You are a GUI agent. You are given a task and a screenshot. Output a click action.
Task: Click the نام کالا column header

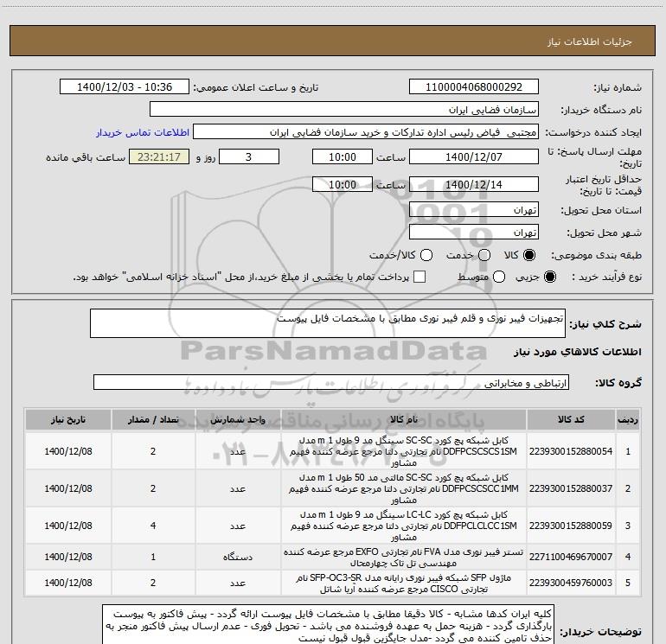click(404, 420)
